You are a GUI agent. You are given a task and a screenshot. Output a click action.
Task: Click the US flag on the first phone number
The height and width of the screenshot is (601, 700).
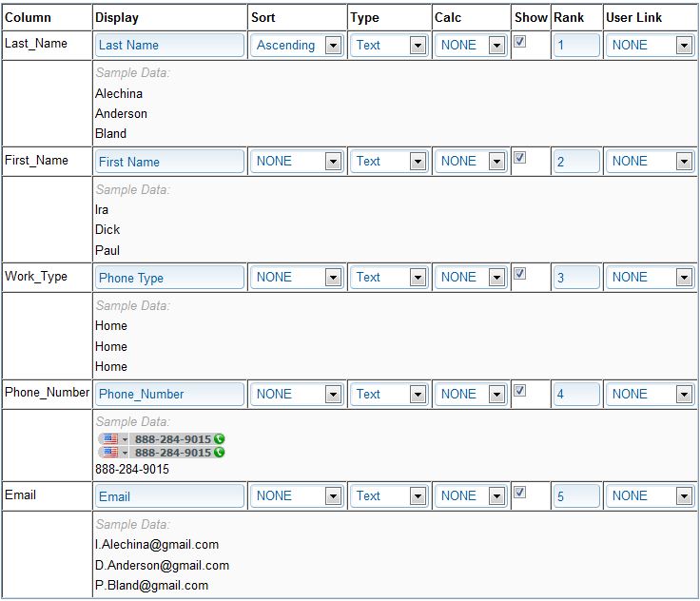[110, 439]
